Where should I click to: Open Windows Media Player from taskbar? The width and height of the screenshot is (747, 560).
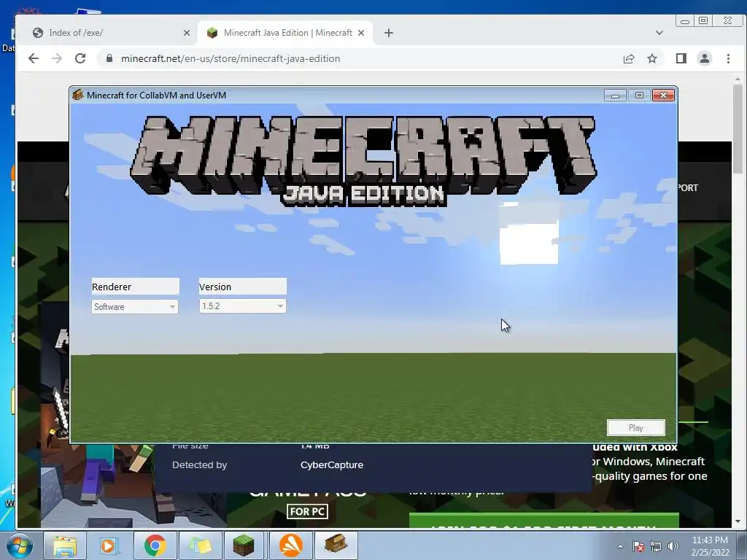point(108,545)
